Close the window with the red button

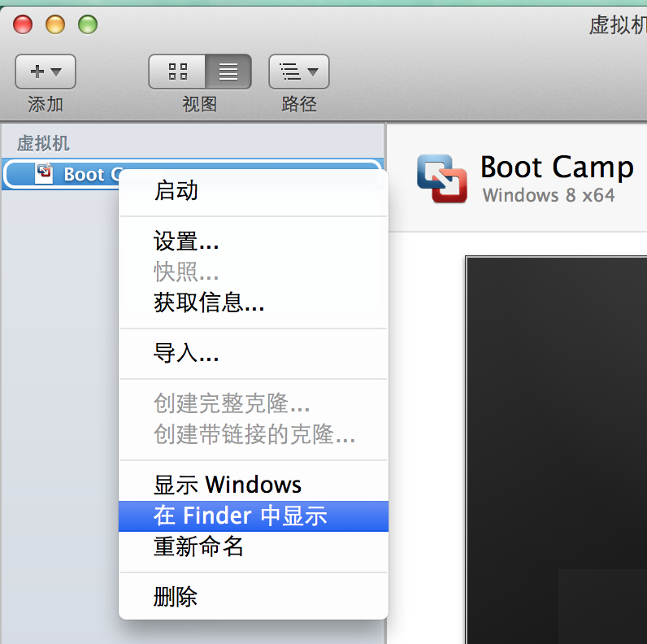coord(23,24)
